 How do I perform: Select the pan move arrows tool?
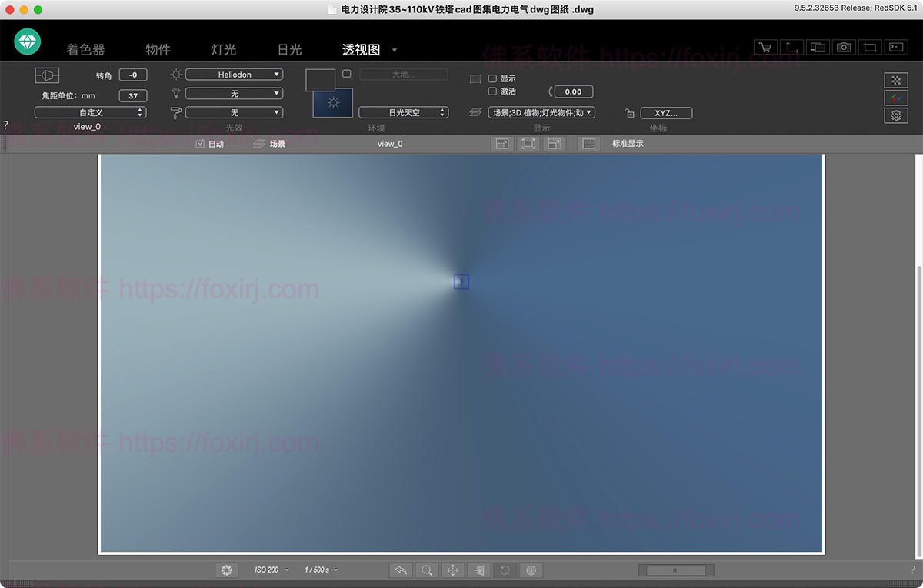click(452, 570)
